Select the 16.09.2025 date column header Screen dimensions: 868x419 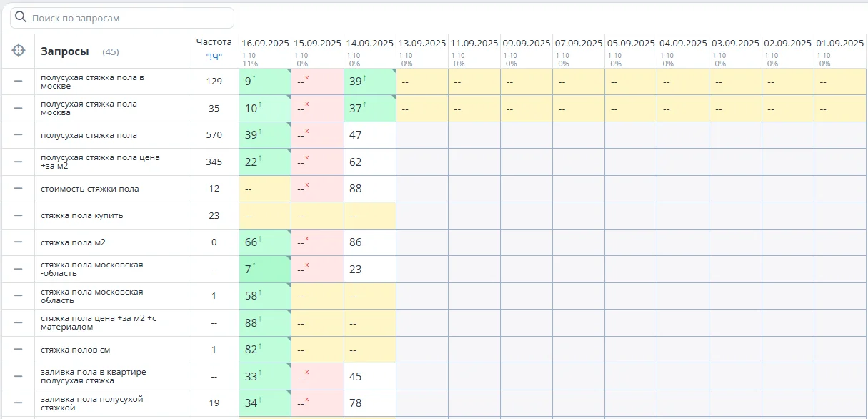[x=264, y=44]
